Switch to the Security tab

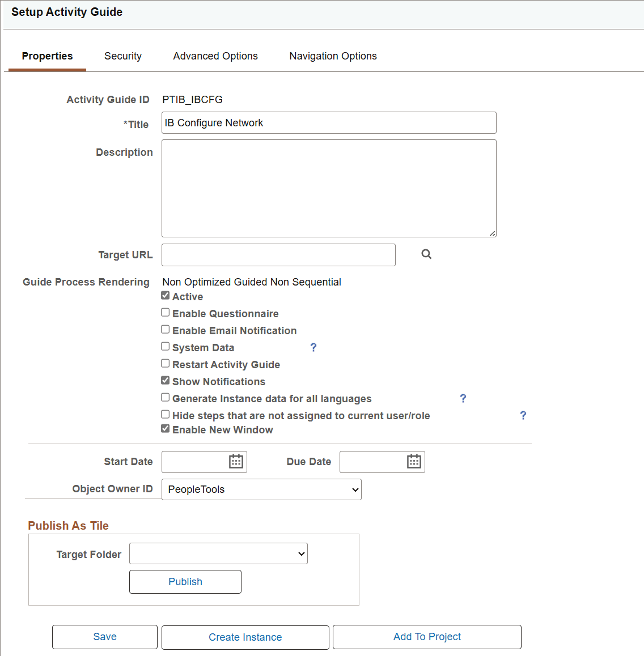[123, 56]
